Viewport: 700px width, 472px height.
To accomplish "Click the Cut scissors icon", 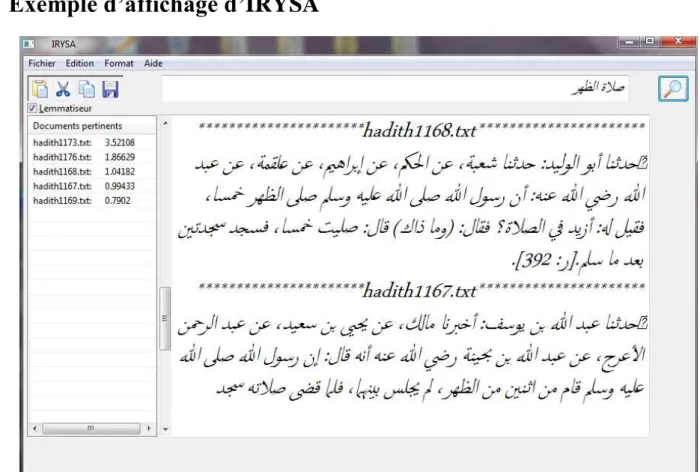I will coord(63,89).
